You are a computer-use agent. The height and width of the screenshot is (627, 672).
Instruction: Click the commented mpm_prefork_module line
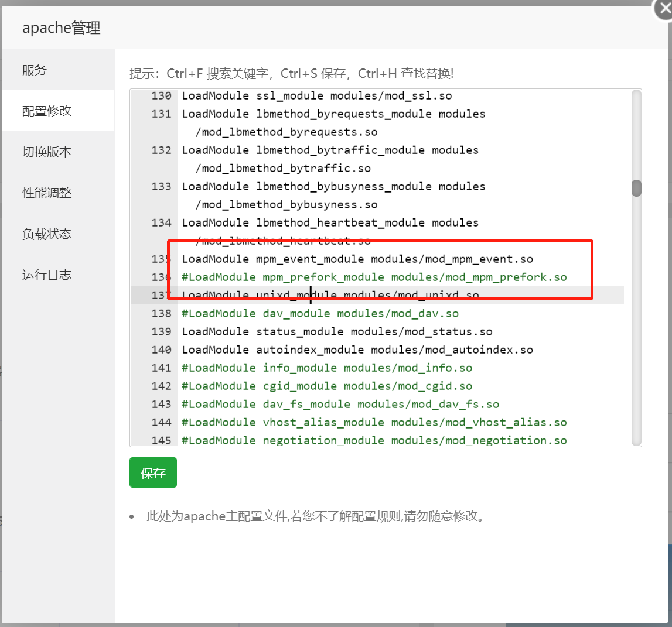tap(374, 277)
